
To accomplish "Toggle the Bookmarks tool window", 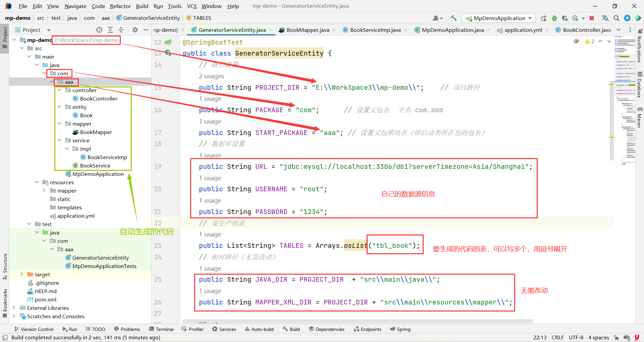I will click(x=5, y=303).
